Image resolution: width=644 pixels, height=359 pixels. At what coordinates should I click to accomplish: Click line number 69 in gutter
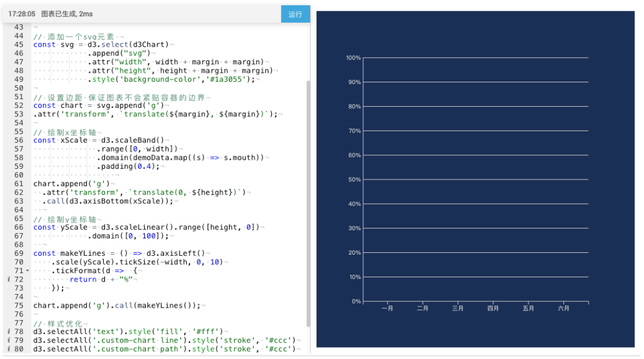coord(19,253)
